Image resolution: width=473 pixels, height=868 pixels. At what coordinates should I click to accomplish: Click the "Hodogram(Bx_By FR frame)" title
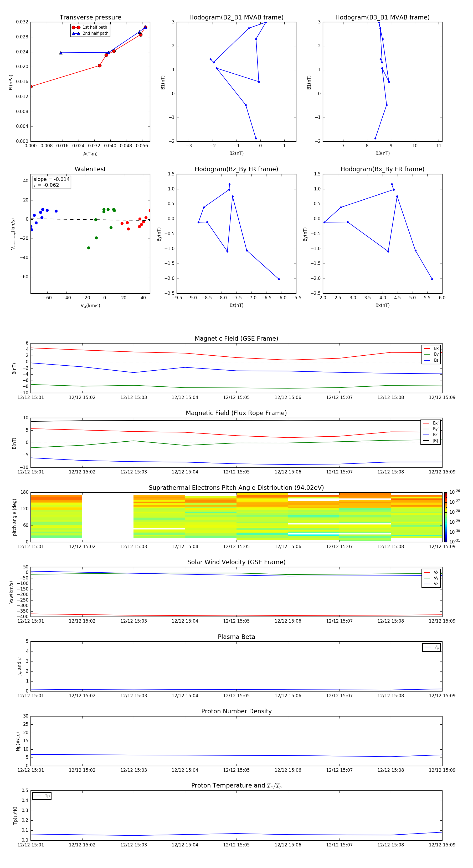coord(382,169)
